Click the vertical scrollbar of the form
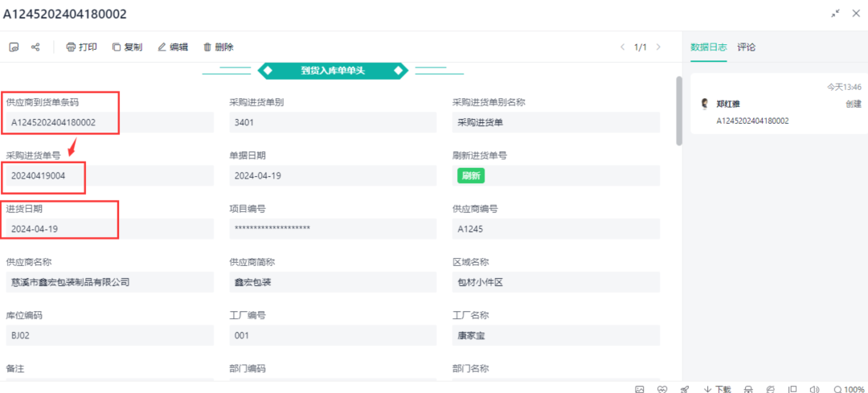The image size is (868, 393). pyautogui.click(x=679, y=111)
